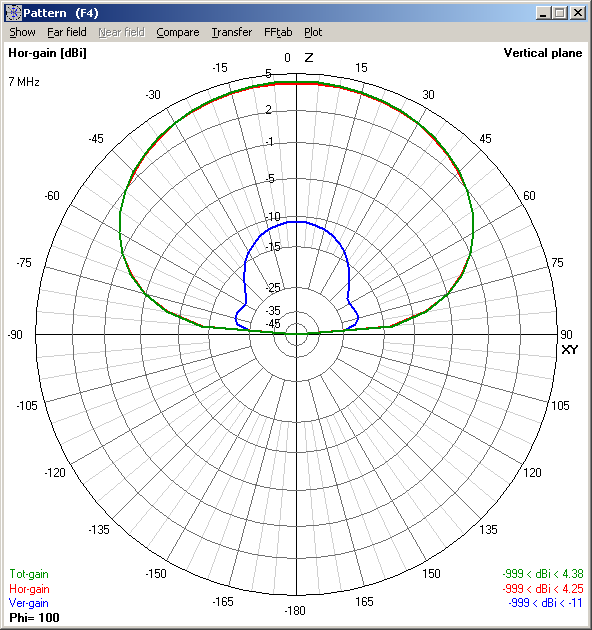Screen dimensions: 592x630
Task: Open the Plot menu
Action: click(313, 32)
